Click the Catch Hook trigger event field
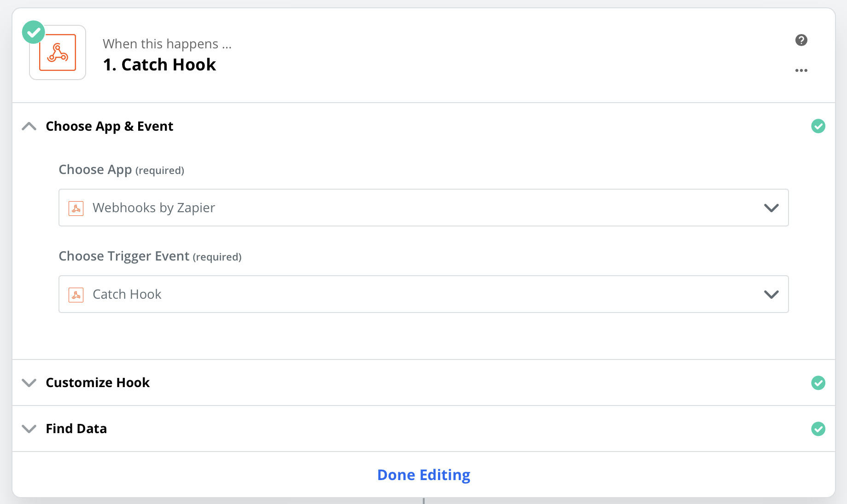Image resolution: width=847 pixels, height=504 pixels. click(x=322, y=294)
